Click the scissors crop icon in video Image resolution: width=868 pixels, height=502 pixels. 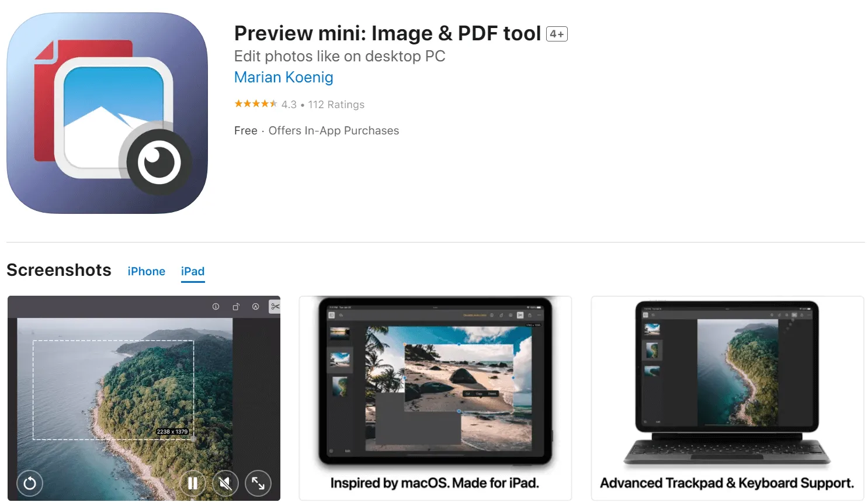[x=275, y=306]
